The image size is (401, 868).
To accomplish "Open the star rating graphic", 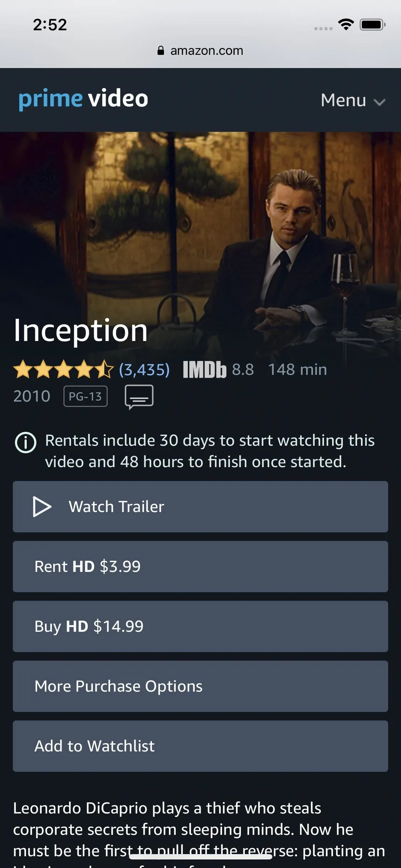I will tap(63, 369).
